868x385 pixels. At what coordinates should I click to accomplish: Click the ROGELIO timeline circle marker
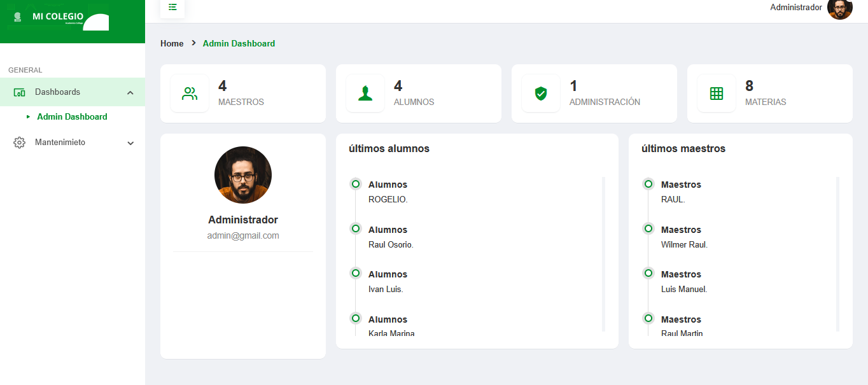point(356,184)
